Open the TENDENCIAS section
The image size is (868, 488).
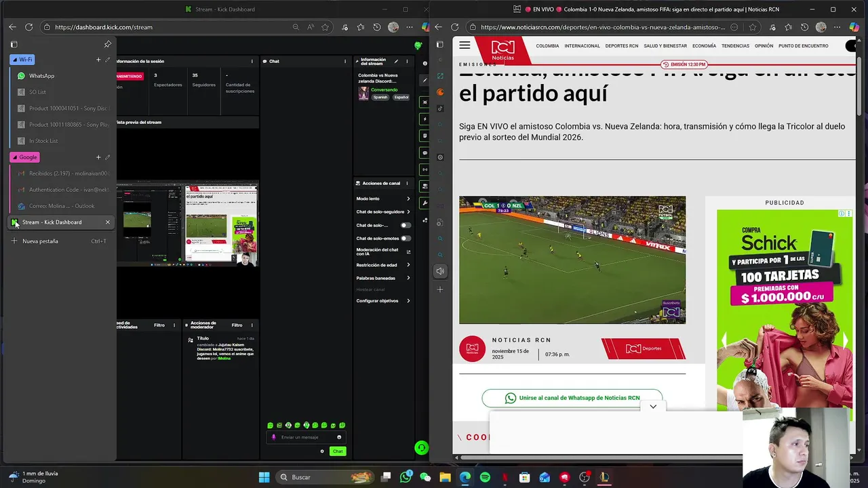click(x=735, y=46)
